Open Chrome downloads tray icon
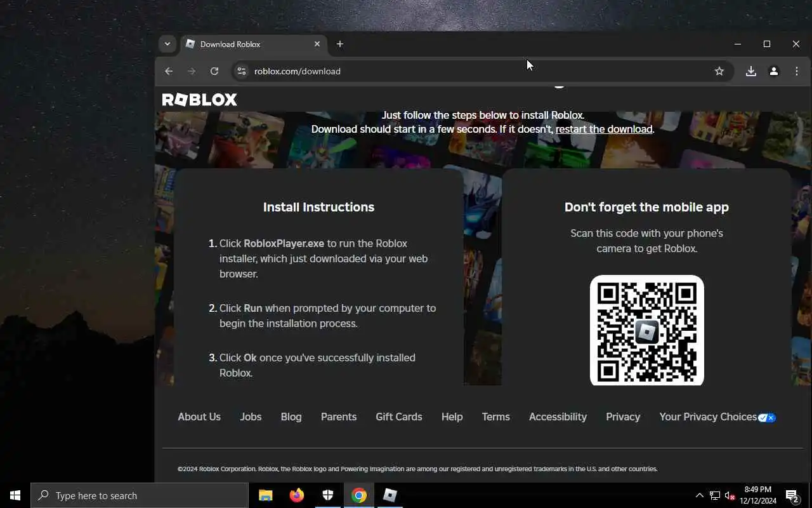This screenshot has width=812, height=508. (751, 71)
